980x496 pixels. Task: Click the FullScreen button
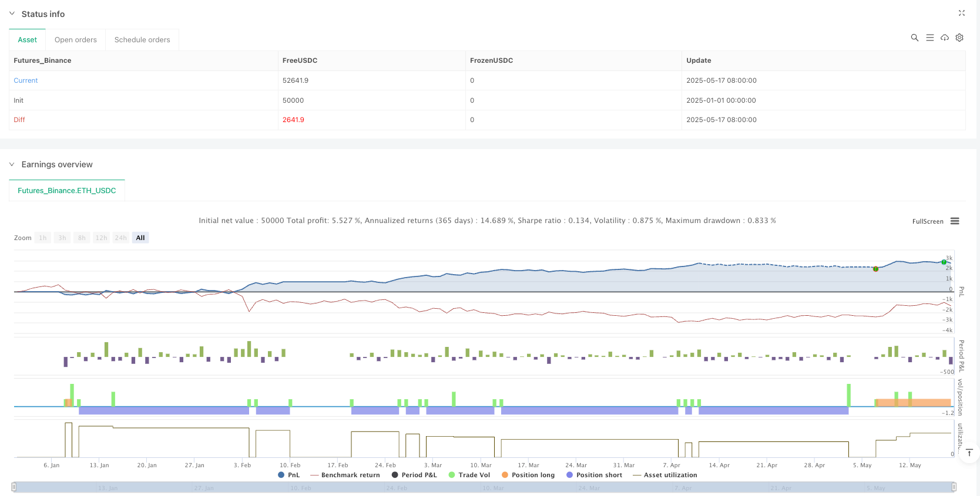pyautogui.click(x=927, y=221)
